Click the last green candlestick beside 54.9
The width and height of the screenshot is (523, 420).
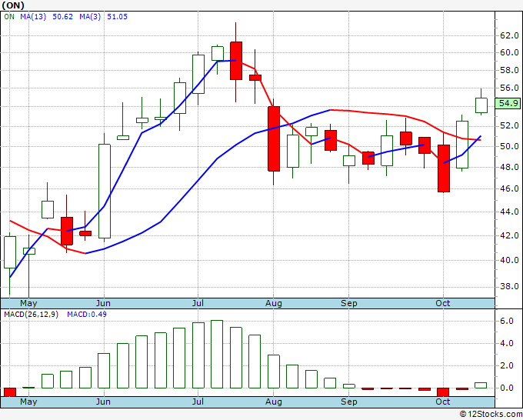[481, 105]
